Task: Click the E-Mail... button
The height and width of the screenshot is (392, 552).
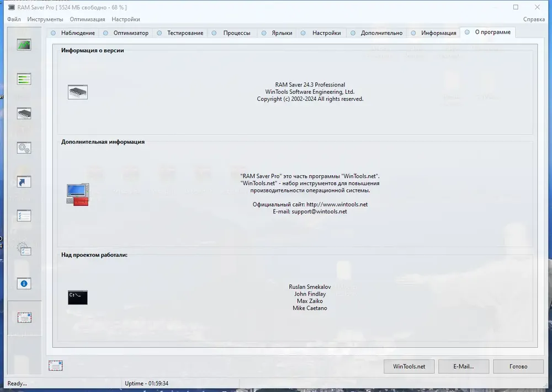Action: tap(463, 366)
